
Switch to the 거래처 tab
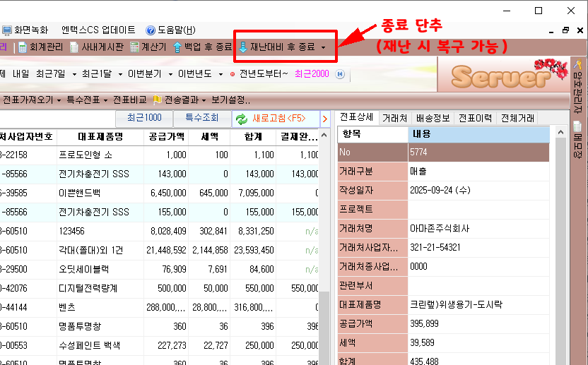(x=394, y=118)
